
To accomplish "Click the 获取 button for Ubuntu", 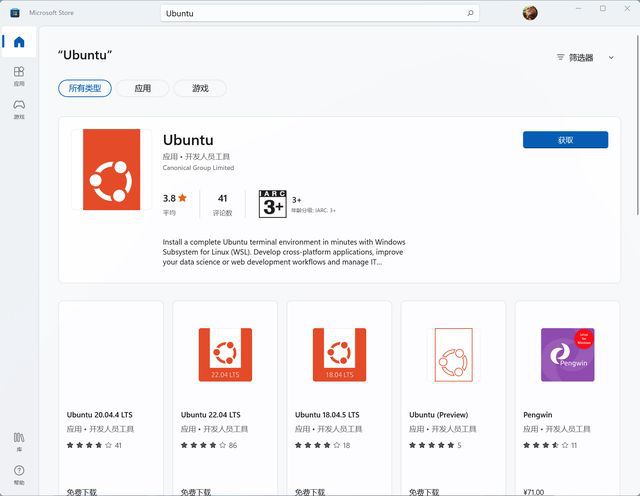I will tap(565, 140).
